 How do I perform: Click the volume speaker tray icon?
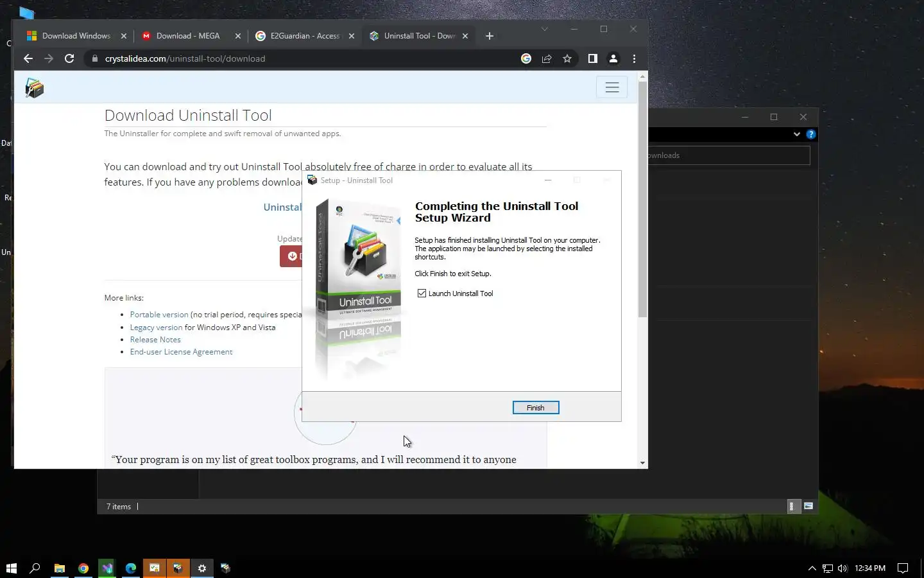[x=843, y=568]
